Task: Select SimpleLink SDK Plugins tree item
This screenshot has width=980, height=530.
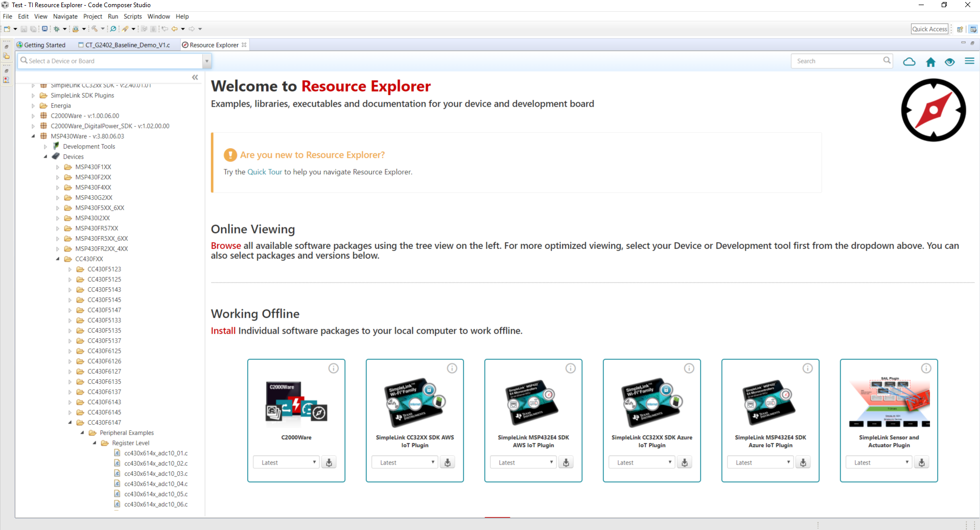Action: (x=82, y=96)
